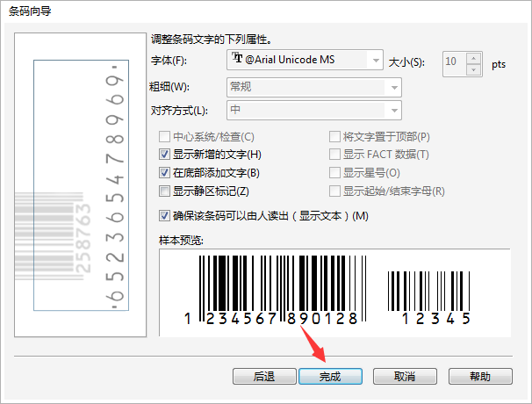Toggle 显示 FACT 数据(T) checkbox
This screenshot has height=404, width=532.
[334, 155]
